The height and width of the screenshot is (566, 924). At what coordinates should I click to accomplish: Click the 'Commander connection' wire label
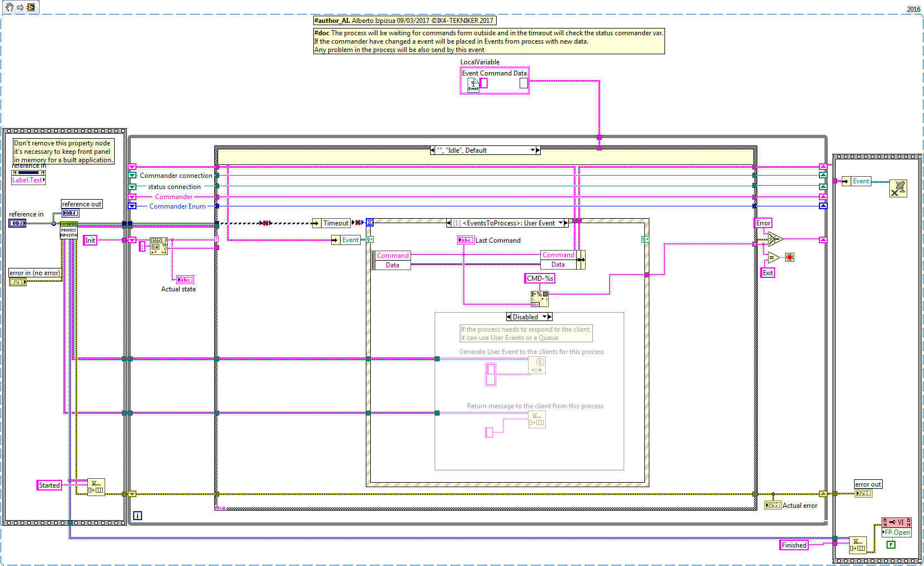point(176,175)
